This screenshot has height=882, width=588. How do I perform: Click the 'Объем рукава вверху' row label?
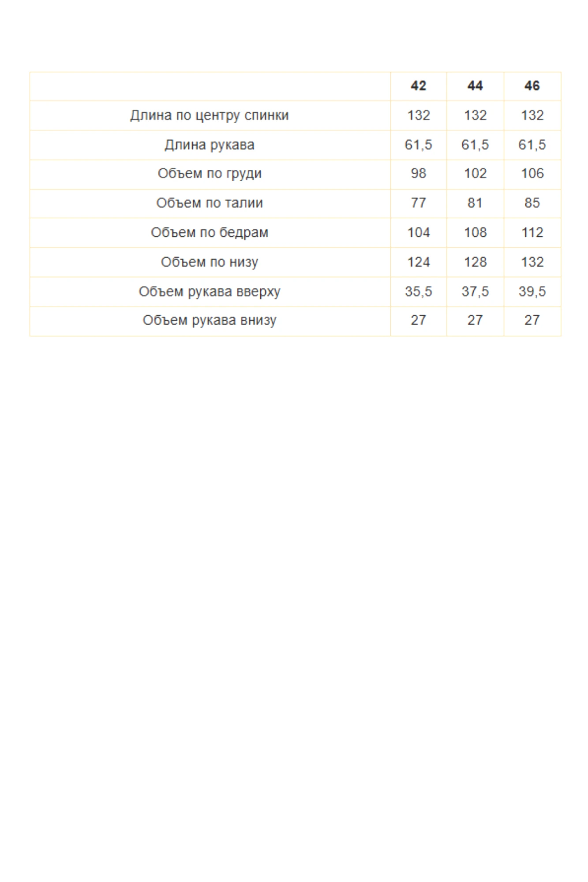[210, 292]
